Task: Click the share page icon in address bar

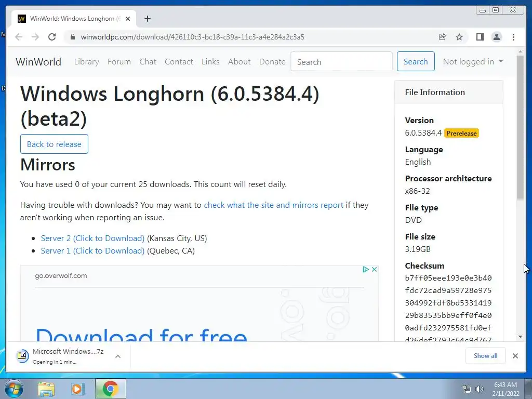Action: click(x=443, y=37)
